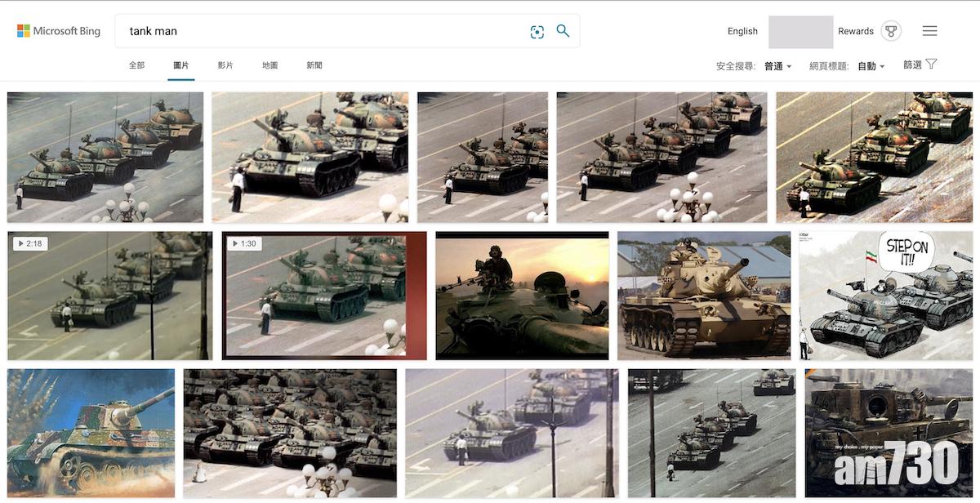980x503 pixels.
Task: Click the English language link
Action: (742, 31)
